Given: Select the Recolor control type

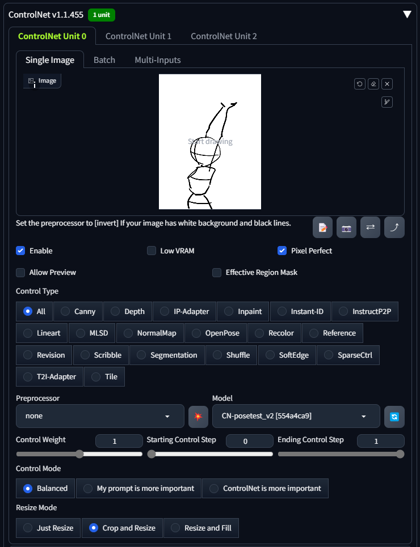Looking at the screenshot, I should (x=274, y=333).
